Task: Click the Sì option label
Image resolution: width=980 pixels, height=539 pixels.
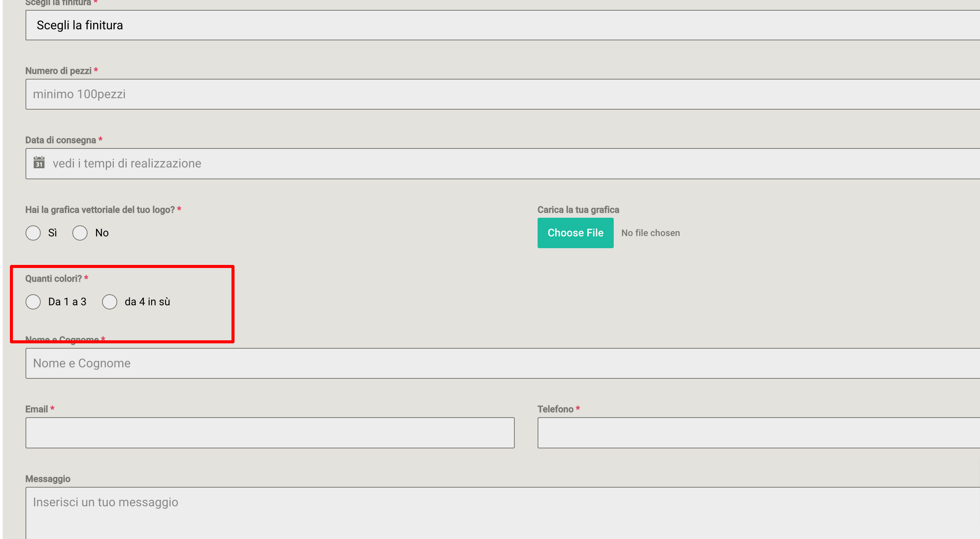Action: tap(53, 233)
